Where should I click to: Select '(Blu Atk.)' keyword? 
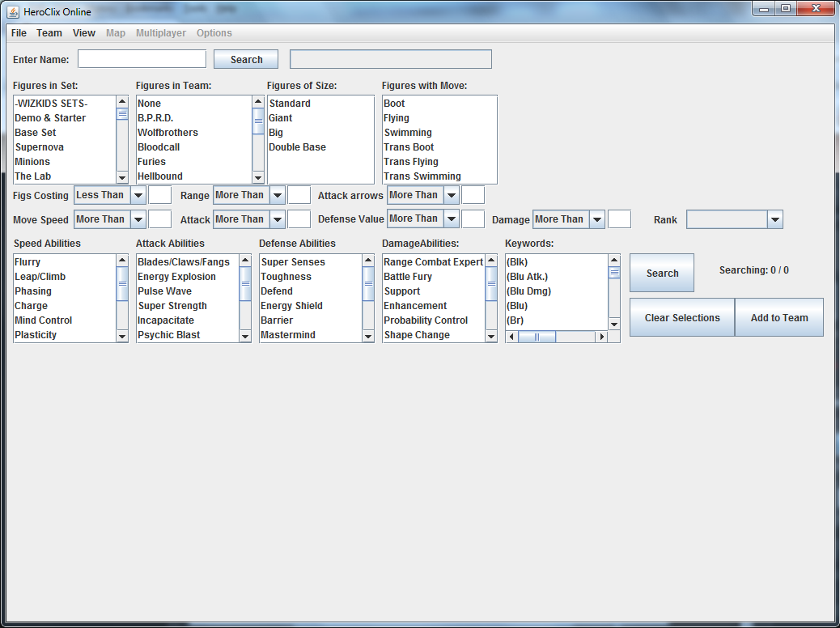[x=557, y=277]
